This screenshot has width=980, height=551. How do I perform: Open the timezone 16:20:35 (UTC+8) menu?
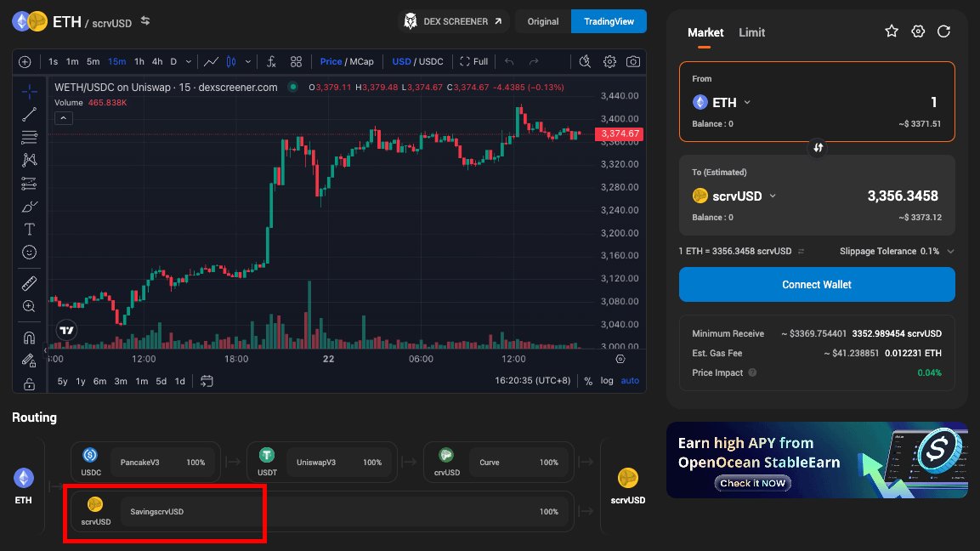click(x=533, y=380)
